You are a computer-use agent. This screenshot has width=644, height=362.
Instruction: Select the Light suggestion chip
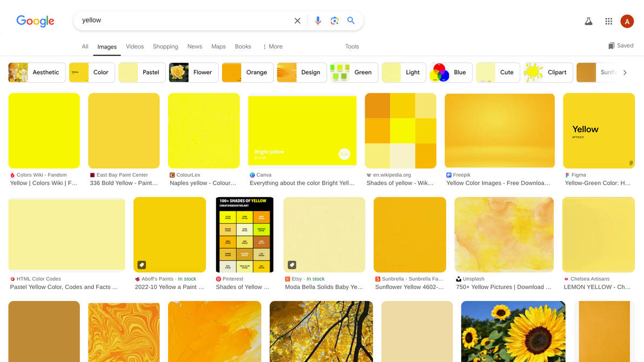point(404,72)
